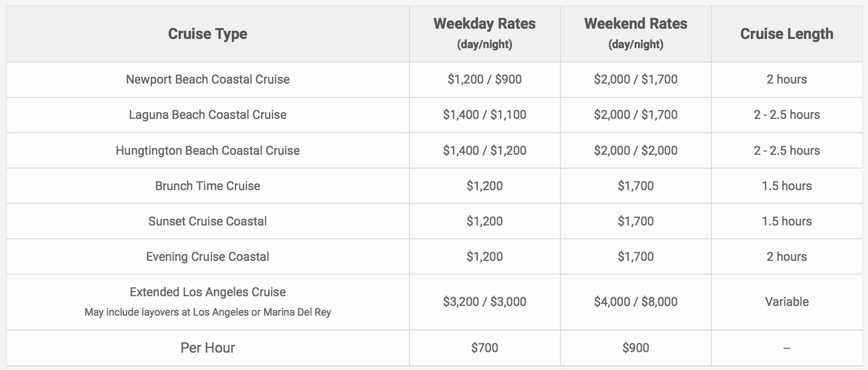Select the Evening Cruise Coastal cell

click(x=207, y=257)
